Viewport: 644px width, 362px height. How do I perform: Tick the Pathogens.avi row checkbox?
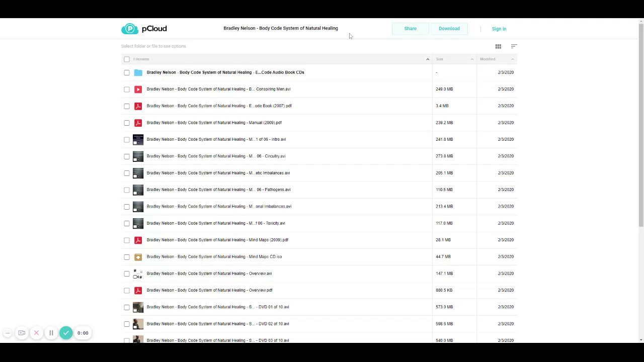tap(127, 190)
